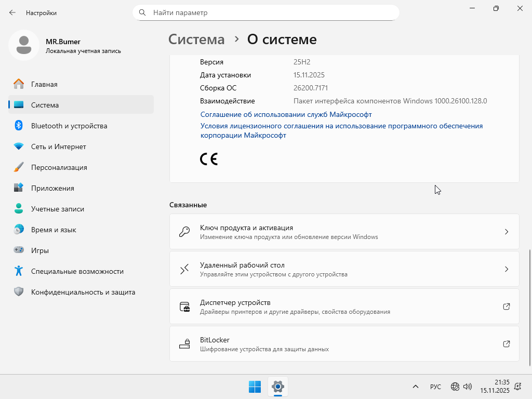Screen dimensions: 532x399
Task: Open Специальные возможности settings
Action: coord(77,271)
